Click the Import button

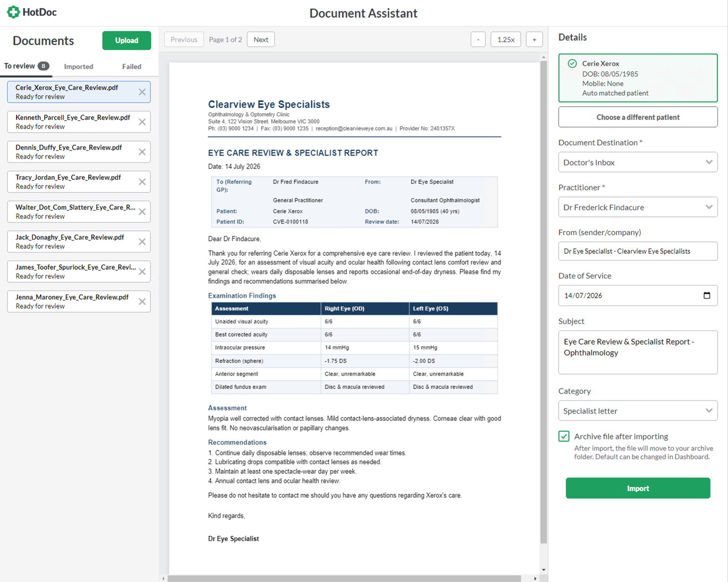638,488
